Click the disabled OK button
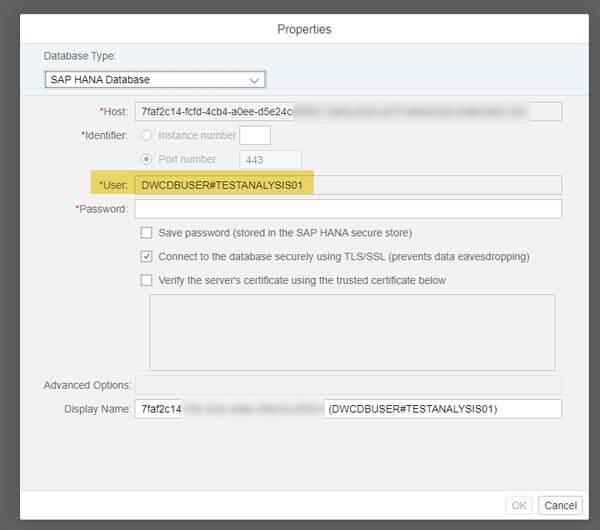The width and height of the screenshot is (600, 530). (x=519, y=506)
